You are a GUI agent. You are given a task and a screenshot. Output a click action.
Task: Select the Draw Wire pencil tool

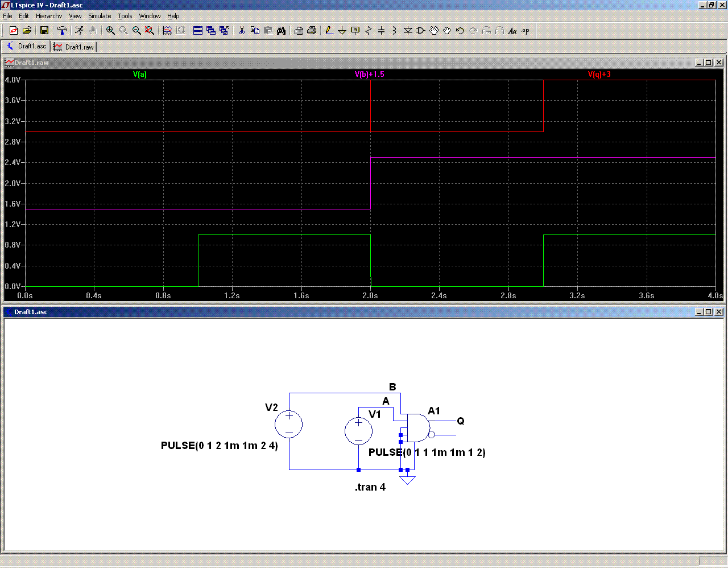[329, 31]
